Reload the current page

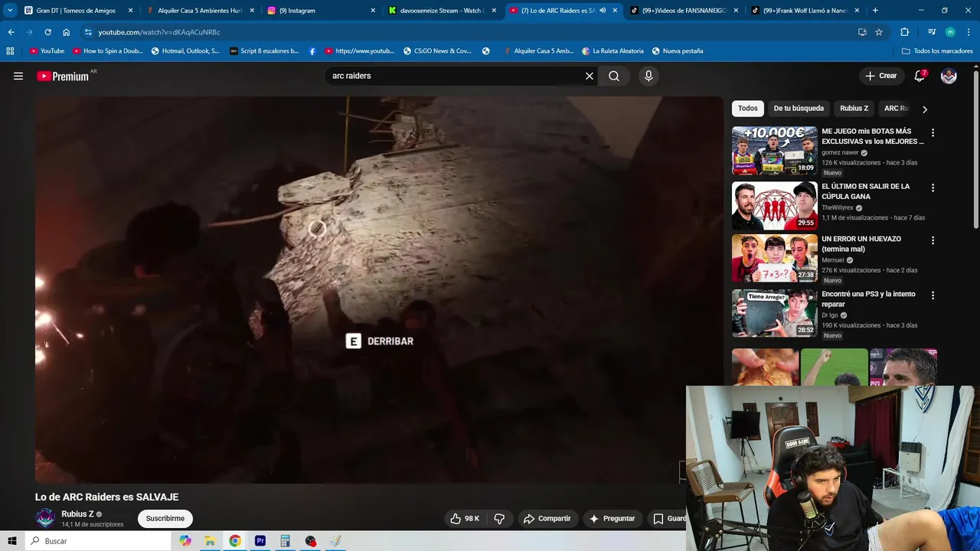pyautogui.click(x=47, y=32)
